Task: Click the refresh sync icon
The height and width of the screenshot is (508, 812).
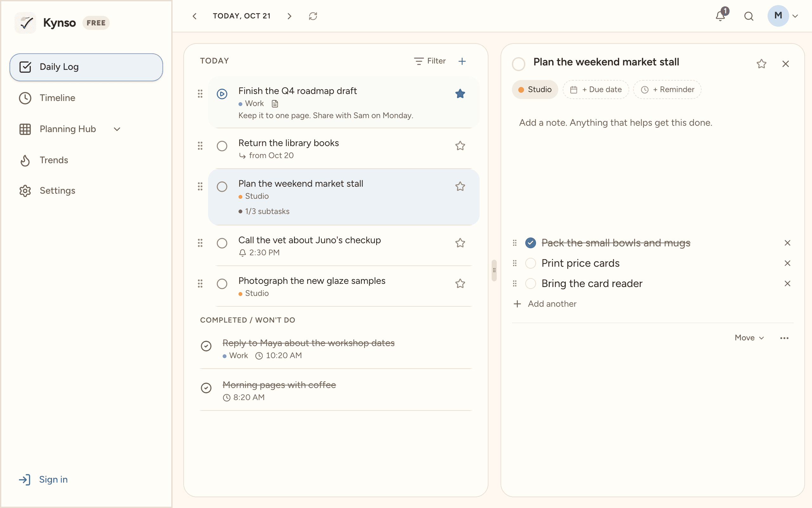Action: click(313, 16)
